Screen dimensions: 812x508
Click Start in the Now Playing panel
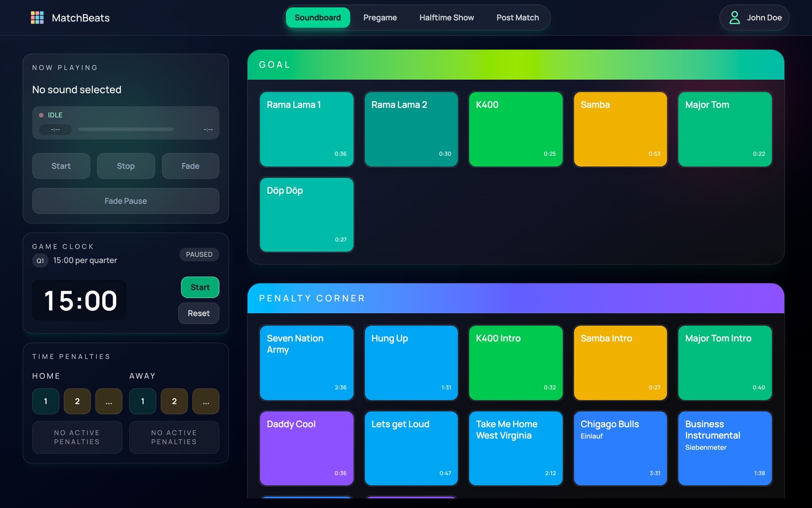coord(61,166)
